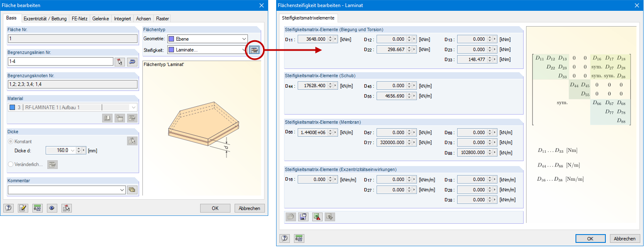Click the D11 value field 3648.000

(313, 39)
